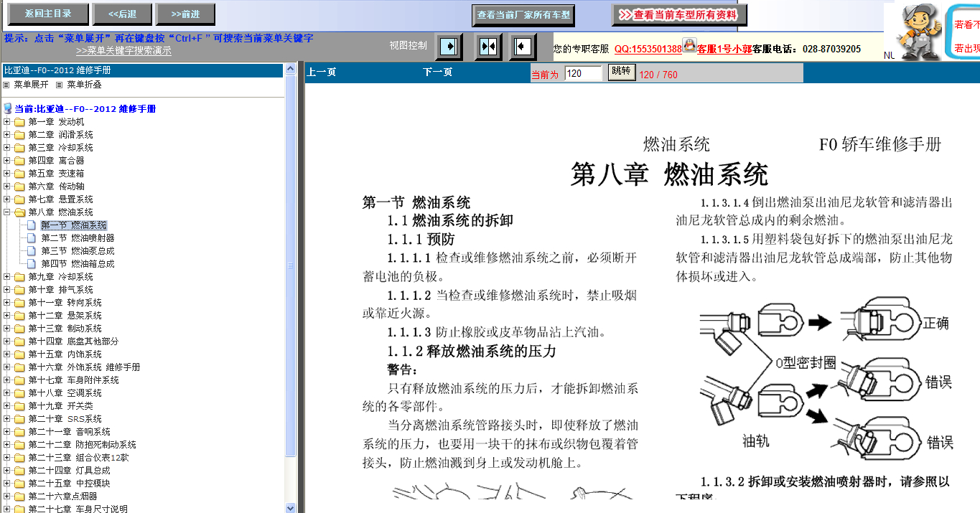Click folder icon of 第十三章 制动系统
Viewport: 980px width, 513px height.
[x=19, y=329]
